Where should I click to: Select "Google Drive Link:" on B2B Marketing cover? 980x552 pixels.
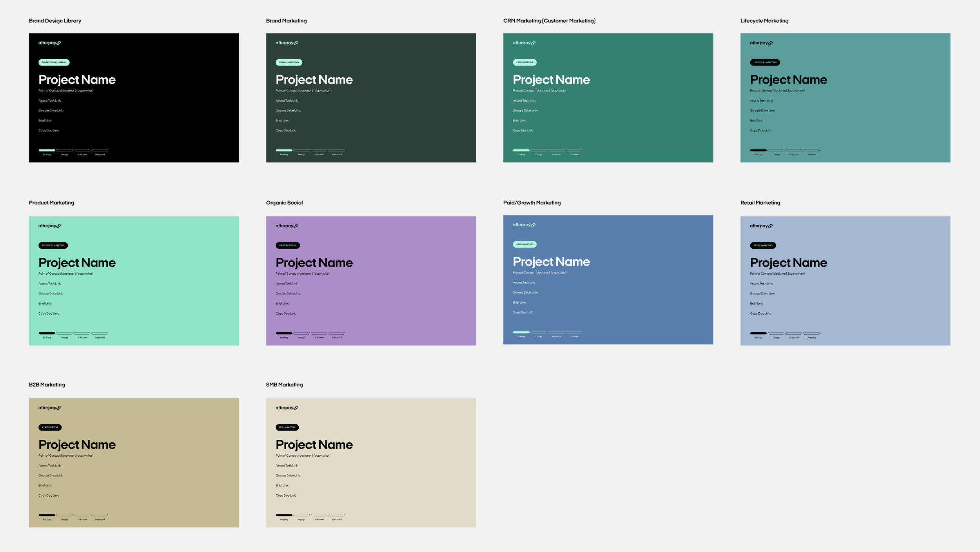coord(51,475)
